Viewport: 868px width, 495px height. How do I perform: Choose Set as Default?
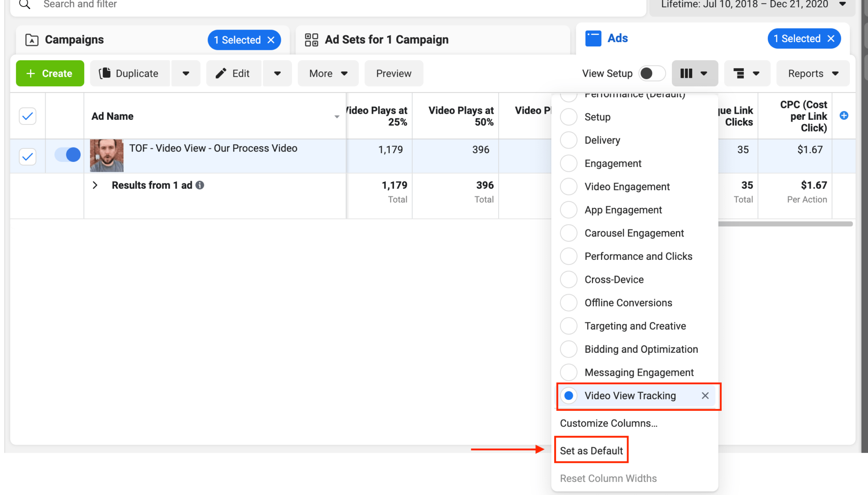click(591, 451)
